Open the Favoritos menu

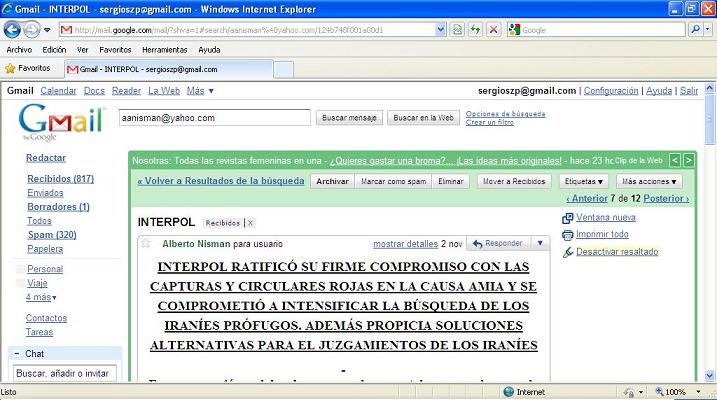pos(115,50)
